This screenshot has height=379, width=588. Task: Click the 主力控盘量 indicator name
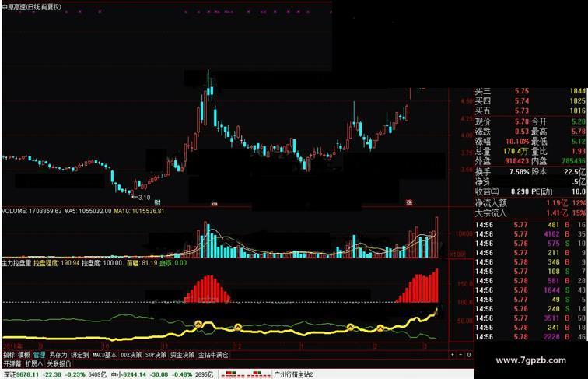pyautogui.click(x=16, y=263)
